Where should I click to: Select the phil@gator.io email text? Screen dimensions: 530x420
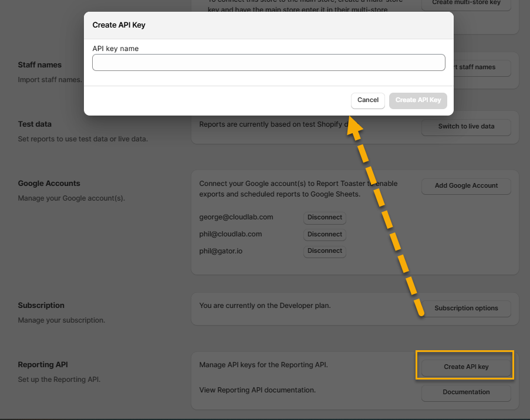click(x=221, y=251)
